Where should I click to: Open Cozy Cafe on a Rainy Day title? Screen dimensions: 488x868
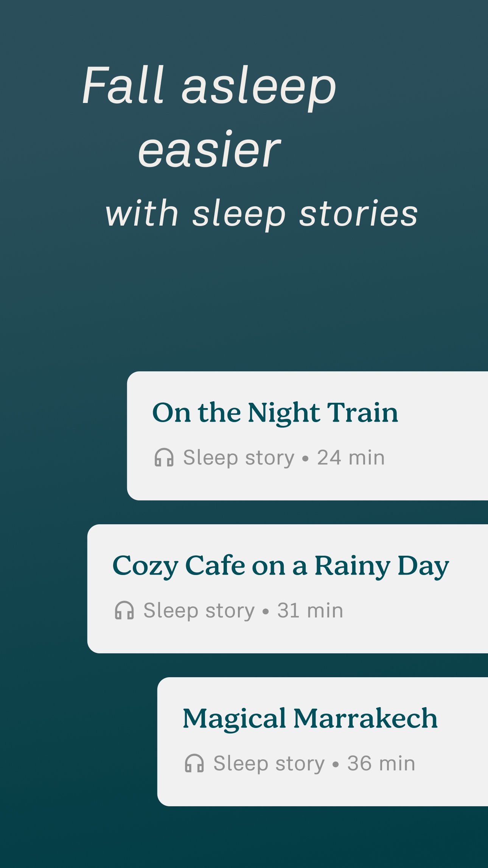click(x=280, y=566)
